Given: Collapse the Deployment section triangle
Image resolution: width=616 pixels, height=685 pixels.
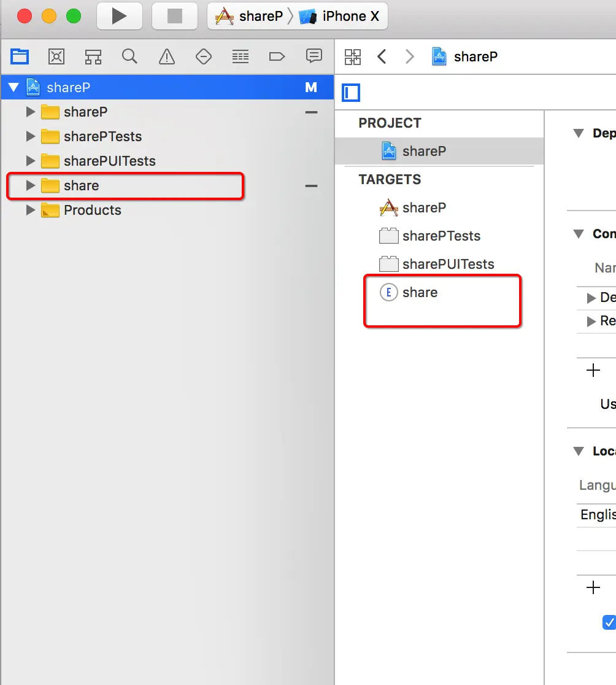Looking at the screenshot, I should (579, 133).
